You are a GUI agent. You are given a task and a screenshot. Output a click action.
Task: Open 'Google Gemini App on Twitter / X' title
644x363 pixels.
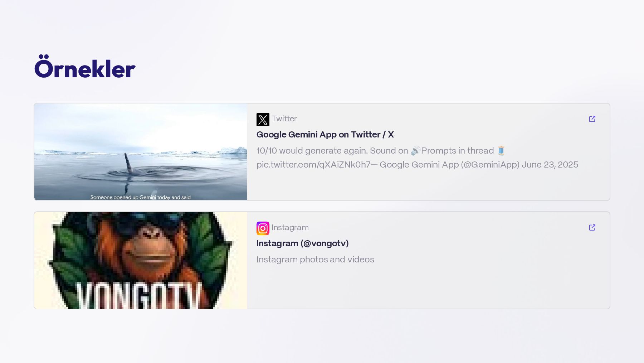coord(325,135)
